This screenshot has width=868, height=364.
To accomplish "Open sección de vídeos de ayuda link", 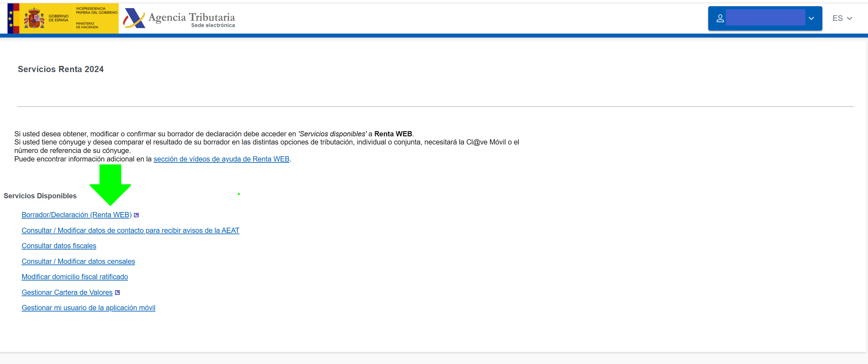I will pyautogui.click(x=221, y=159).
